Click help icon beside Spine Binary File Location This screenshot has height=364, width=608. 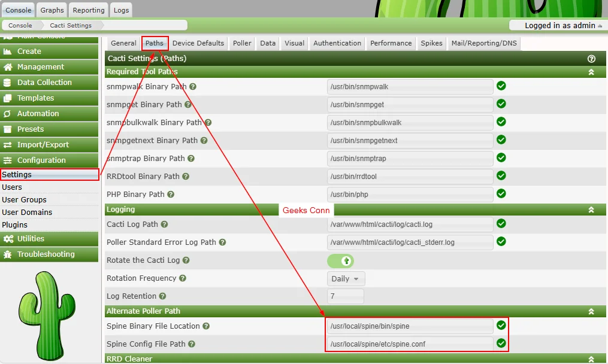point(206,326)
